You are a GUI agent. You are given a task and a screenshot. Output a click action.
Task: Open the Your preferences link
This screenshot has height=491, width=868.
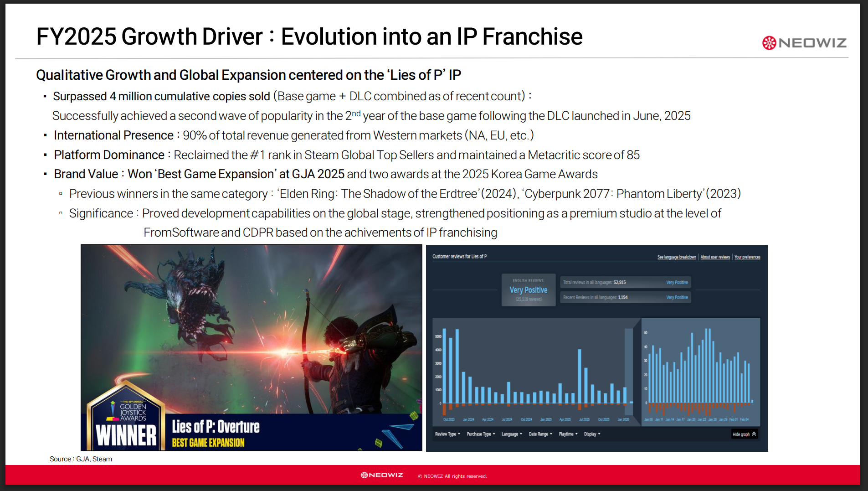tap(747, 257)
